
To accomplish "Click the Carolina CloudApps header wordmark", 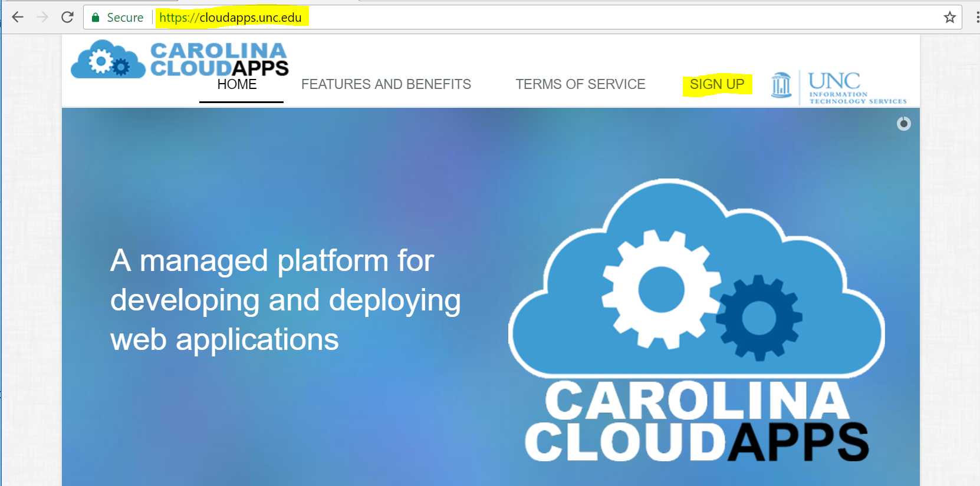I will click(x=219, y=59).
